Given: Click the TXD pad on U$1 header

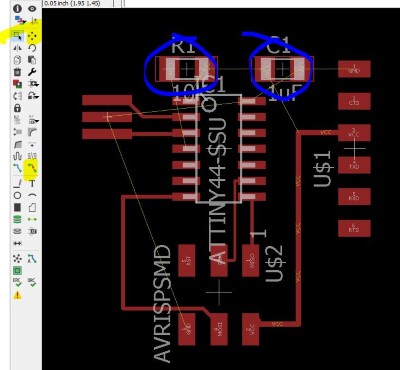Looking at the screenshot, I should [354, 165].
